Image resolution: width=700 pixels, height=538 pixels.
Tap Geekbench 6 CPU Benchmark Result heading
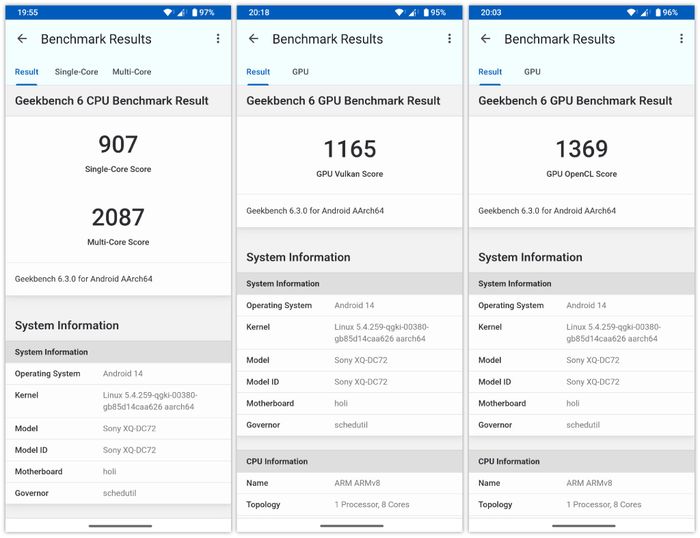point(112,101)
